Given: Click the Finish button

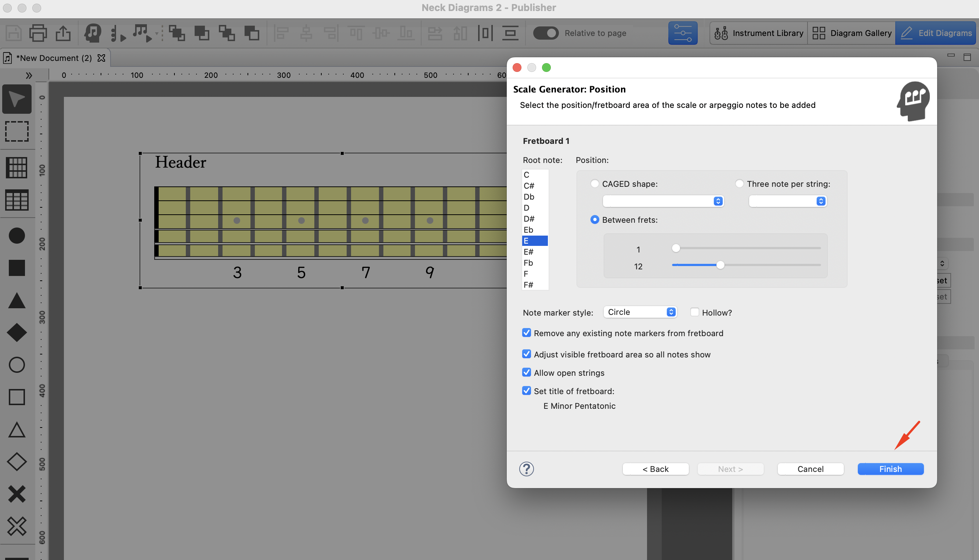Looking at the screenshot, I should [891, 469].
